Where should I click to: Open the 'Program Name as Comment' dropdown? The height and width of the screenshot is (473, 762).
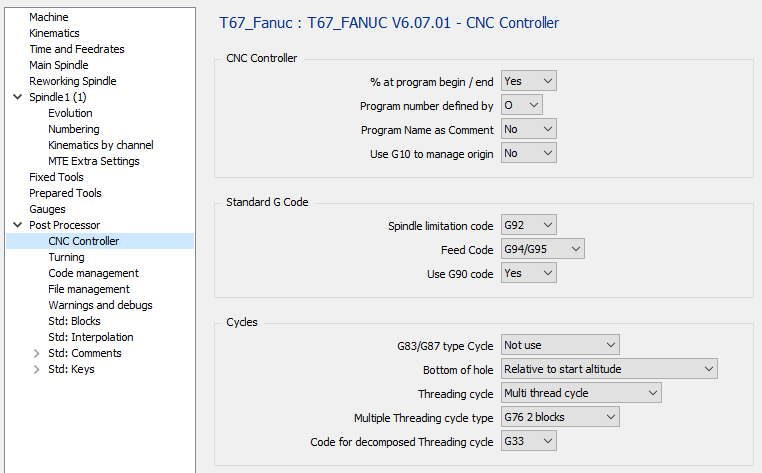(528, 129)
